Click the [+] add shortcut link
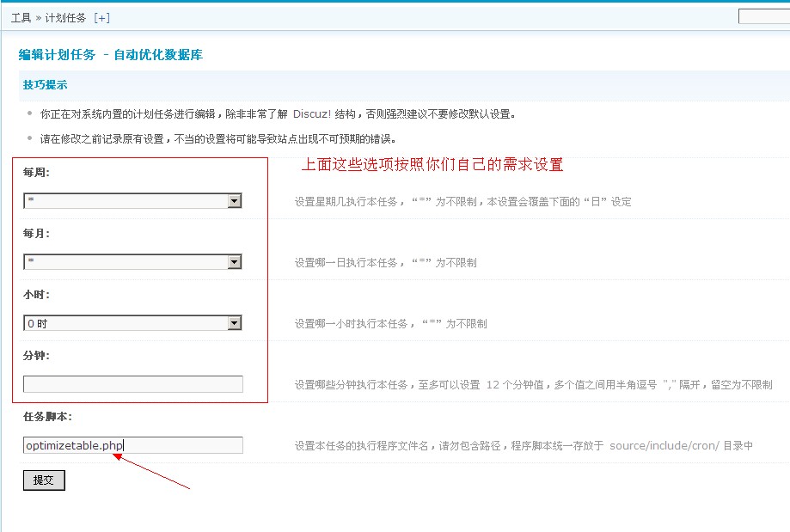This screenshot has height=532, width=790. (x=101, y=18)
